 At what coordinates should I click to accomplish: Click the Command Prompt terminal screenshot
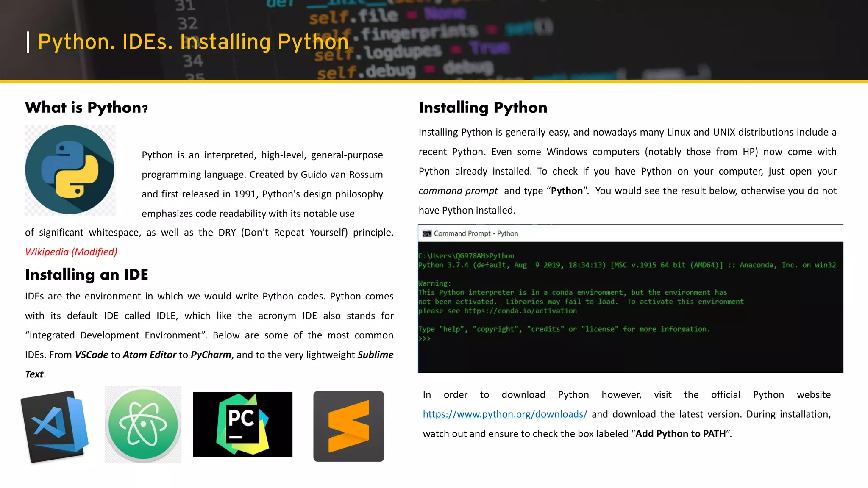point(631,299)
